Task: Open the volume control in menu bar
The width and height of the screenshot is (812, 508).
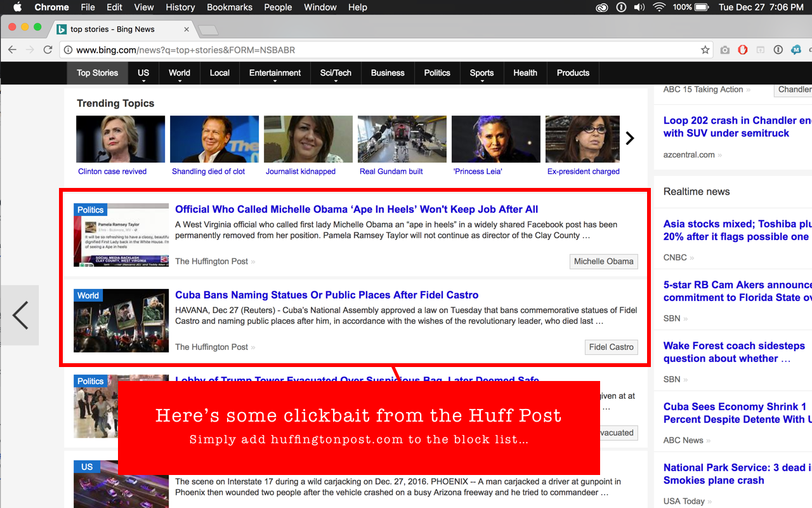Action: click(x=639, y=7)
